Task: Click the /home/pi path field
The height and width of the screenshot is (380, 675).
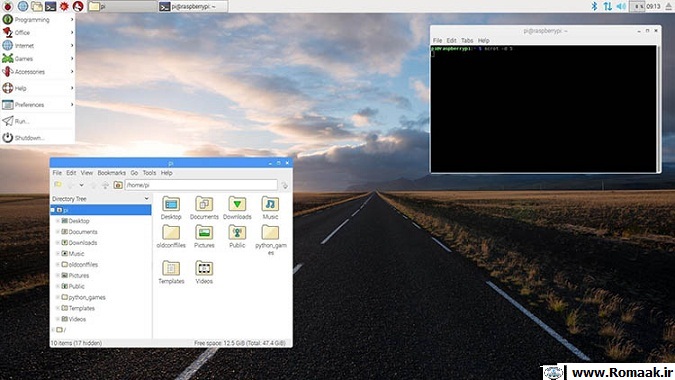Action: click(x=201, y=185)
